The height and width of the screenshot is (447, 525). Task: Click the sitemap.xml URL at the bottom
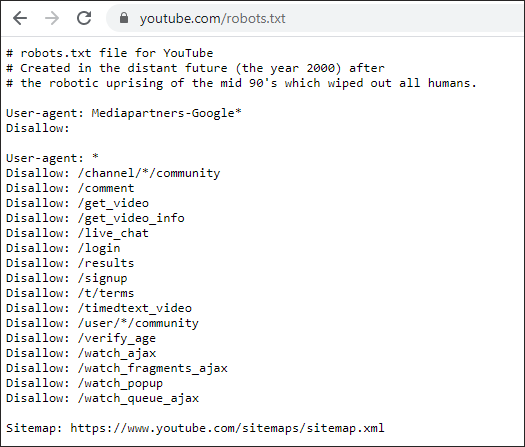pyautogui.click(x=227, y=428)
